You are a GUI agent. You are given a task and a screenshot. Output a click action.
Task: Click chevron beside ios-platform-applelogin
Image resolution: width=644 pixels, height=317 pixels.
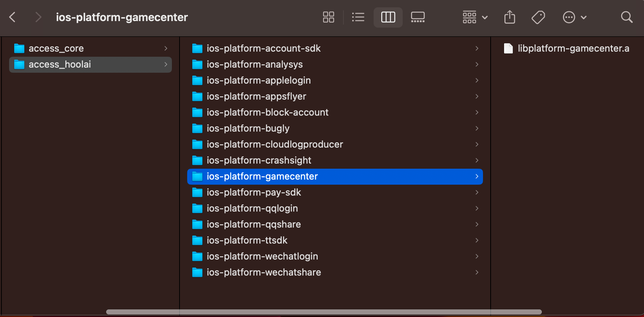[477, 80]
